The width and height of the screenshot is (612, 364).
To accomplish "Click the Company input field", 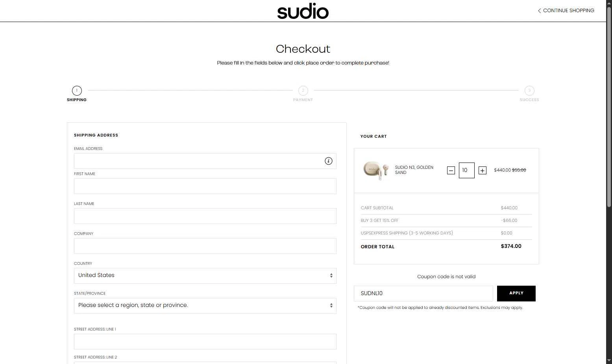I will [x=205, y=246].
